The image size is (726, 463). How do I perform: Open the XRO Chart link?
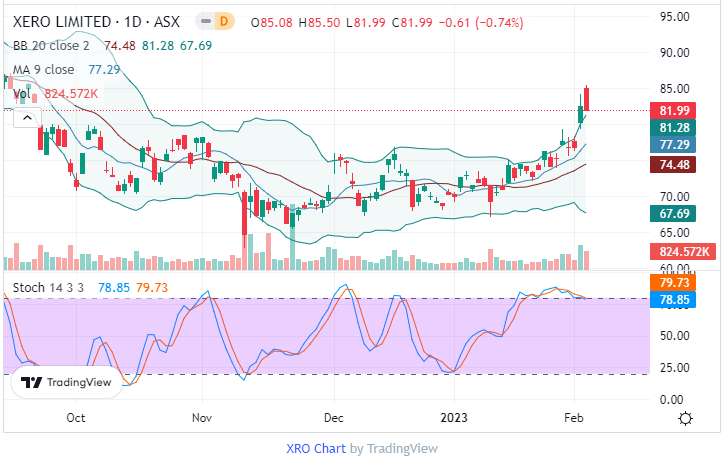pos(315,448)
